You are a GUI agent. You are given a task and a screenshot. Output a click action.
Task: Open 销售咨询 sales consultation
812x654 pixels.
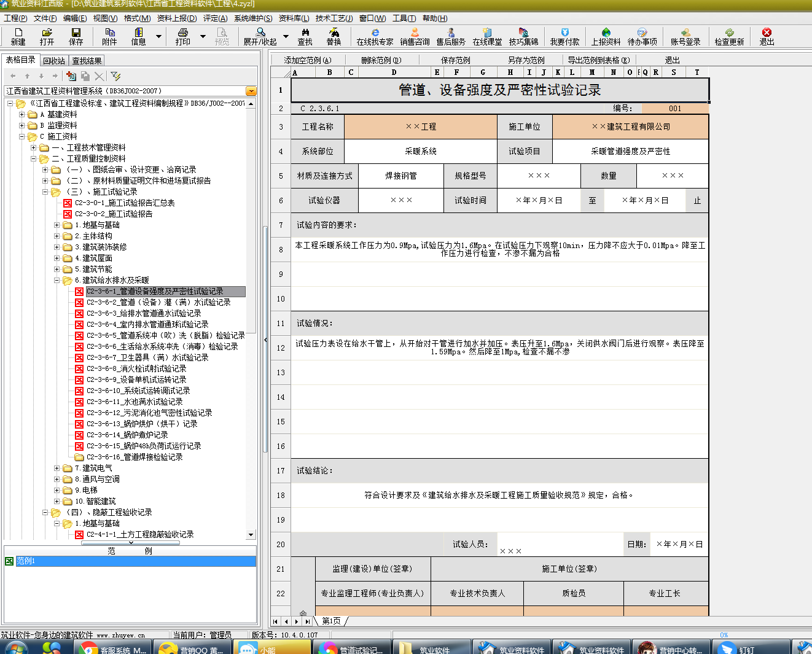[415, 36]
